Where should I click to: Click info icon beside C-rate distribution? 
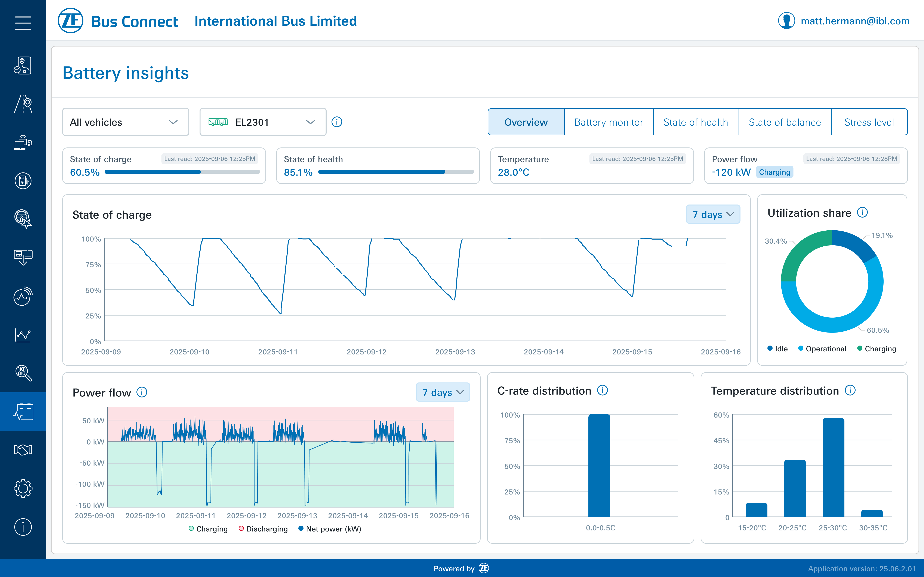coord(602,390)
